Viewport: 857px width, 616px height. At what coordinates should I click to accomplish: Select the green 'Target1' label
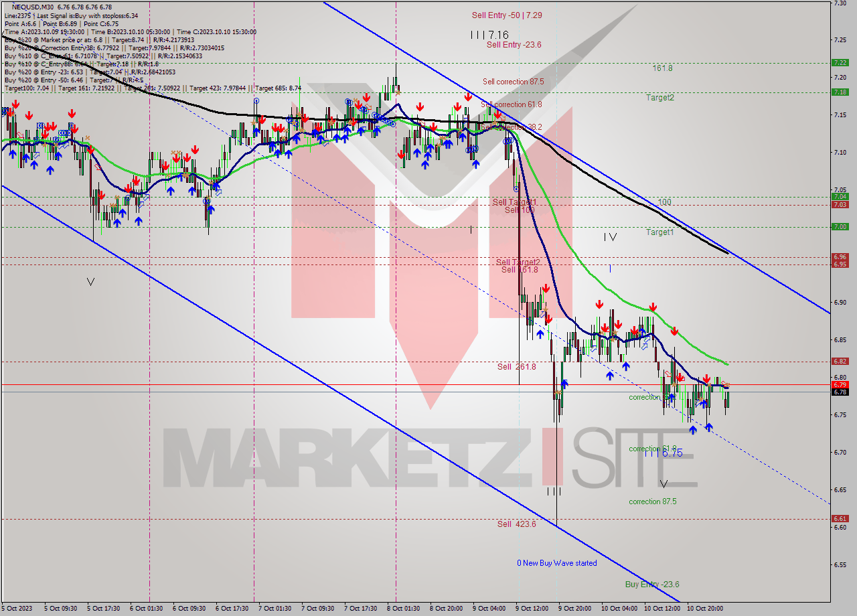point(660,232)
